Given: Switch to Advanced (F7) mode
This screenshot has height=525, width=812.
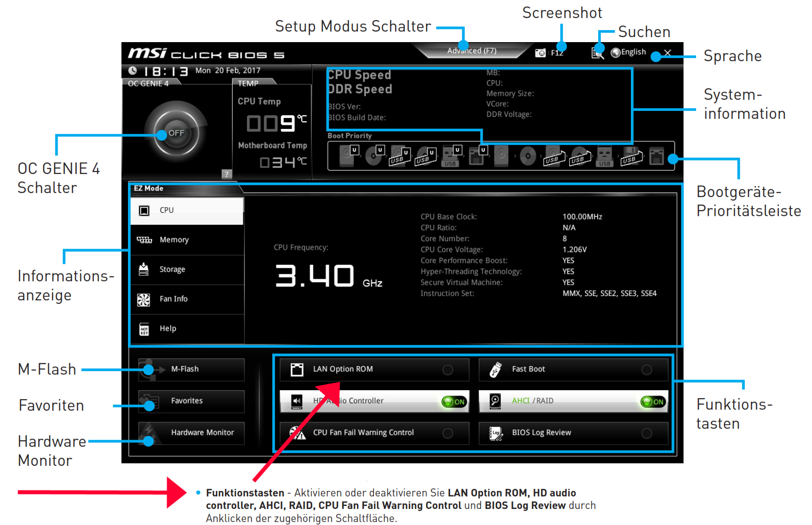Looking at the screenshot, I should point(472,51).
